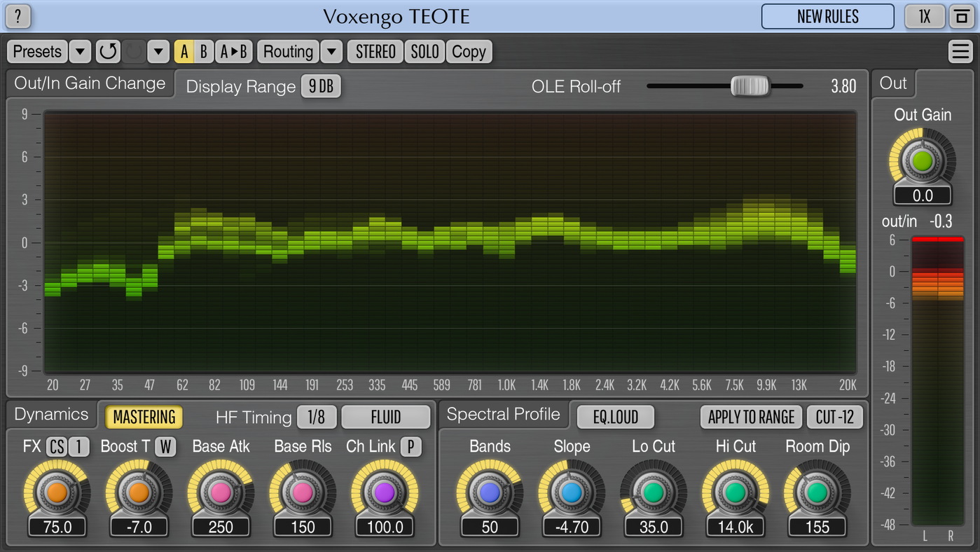Switch to state B

pos(204,51)
